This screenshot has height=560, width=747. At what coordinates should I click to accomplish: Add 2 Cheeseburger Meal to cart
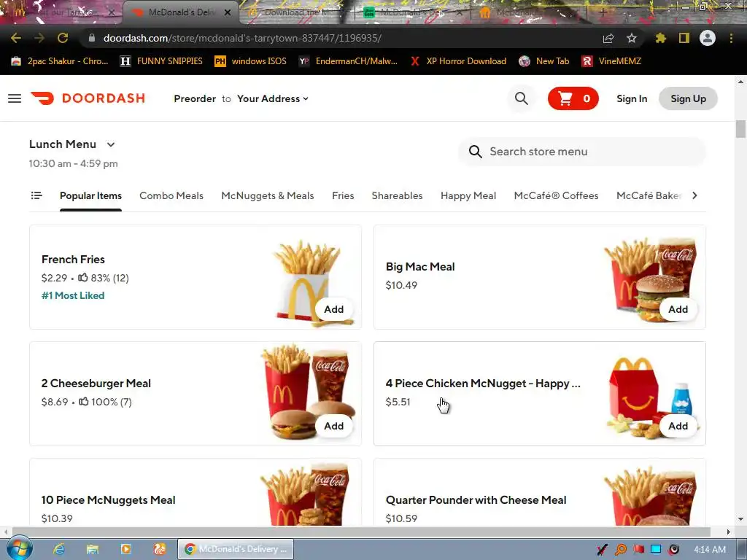tap(334, 426)
